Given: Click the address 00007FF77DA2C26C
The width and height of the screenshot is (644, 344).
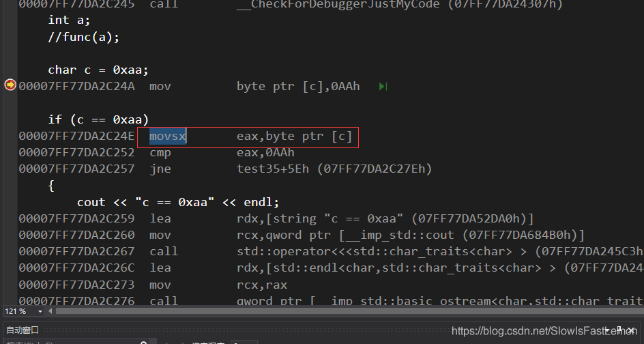Looking at the screenshot, I should tap(77, 268).
